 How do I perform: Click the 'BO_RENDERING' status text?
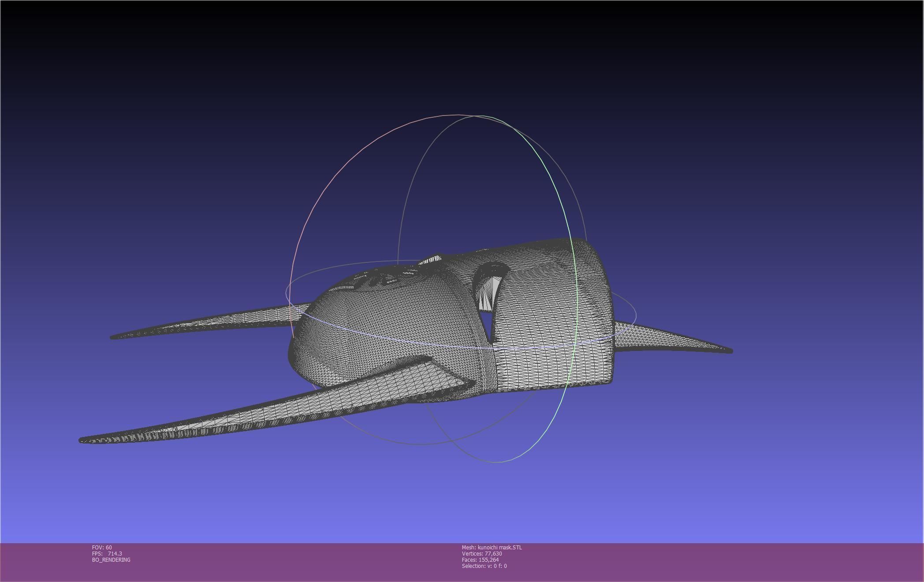point(111,560)
